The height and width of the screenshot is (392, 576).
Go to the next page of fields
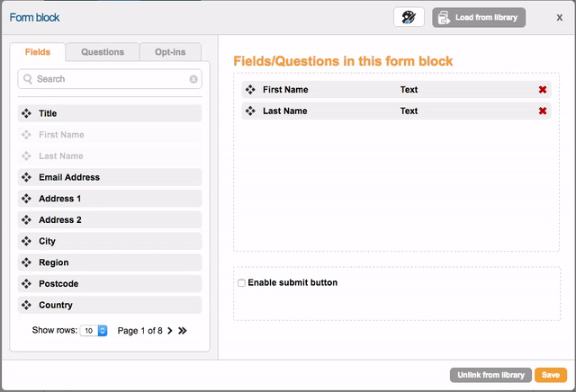coord(170,331)
